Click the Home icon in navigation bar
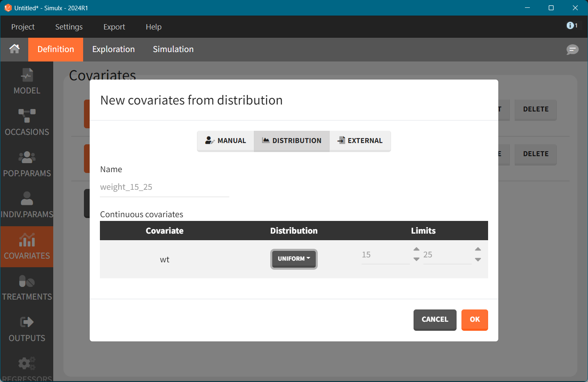The width and height of the screenshot is (588, 382). coord(14,49)
